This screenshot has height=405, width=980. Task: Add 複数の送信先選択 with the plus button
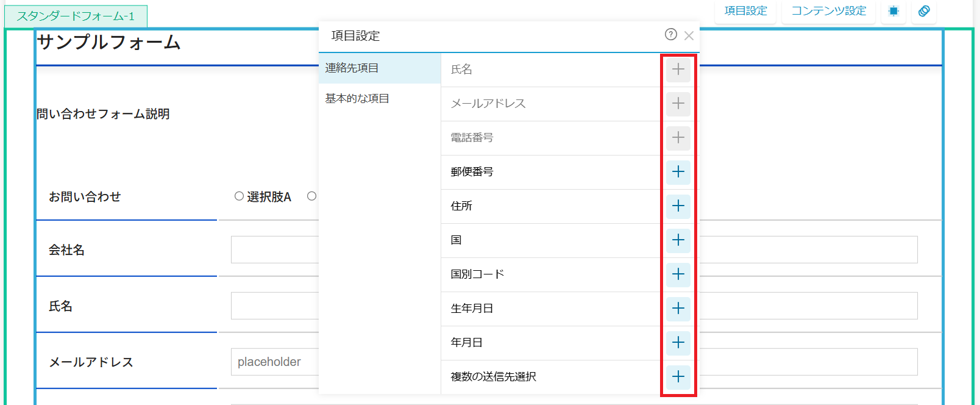tap(678, 377)
